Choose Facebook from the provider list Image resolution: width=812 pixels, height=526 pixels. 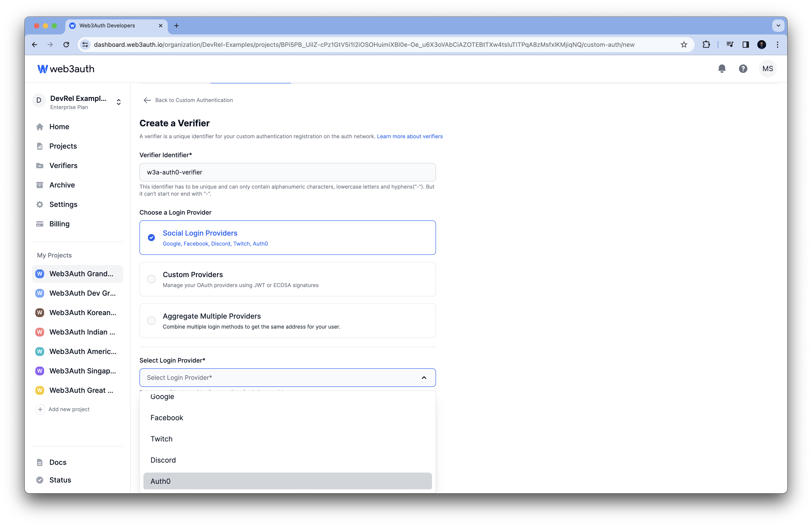point(287,418)
